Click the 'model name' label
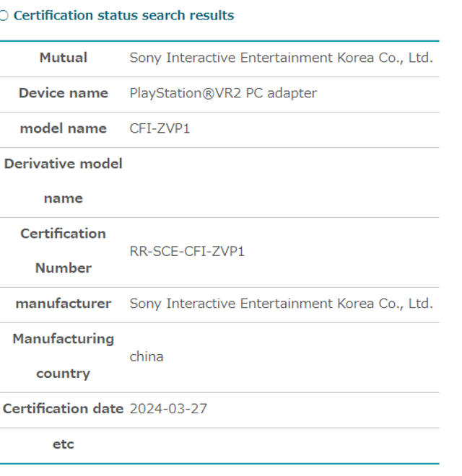Screen dimensions: 462x476 pos(64,128)
